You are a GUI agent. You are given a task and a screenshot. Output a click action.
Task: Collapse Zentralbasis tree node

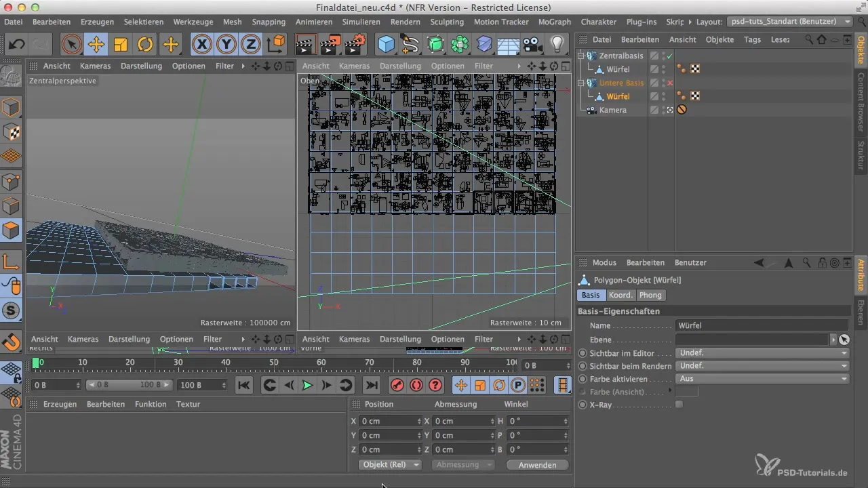581,56
